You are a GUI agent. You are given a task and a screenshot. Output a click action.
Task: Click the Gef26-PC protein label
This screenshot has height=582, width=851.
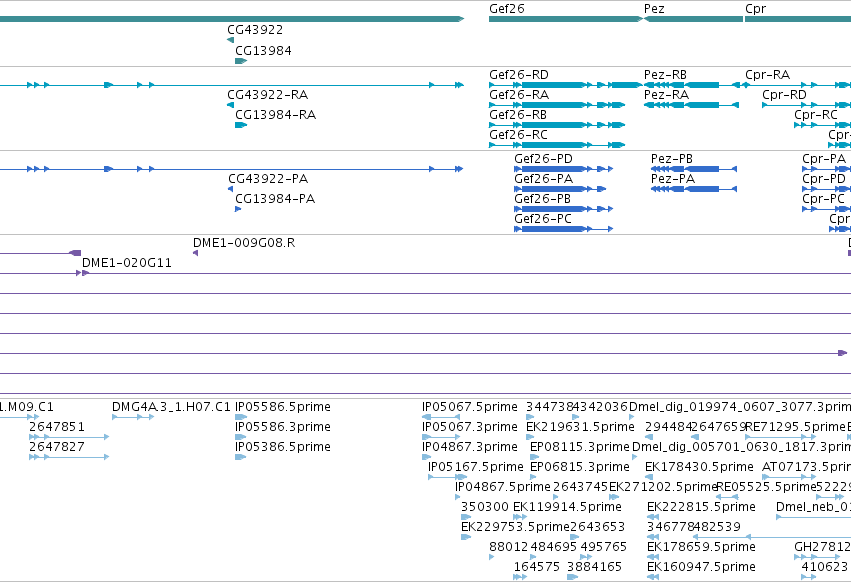click(543, 219)
